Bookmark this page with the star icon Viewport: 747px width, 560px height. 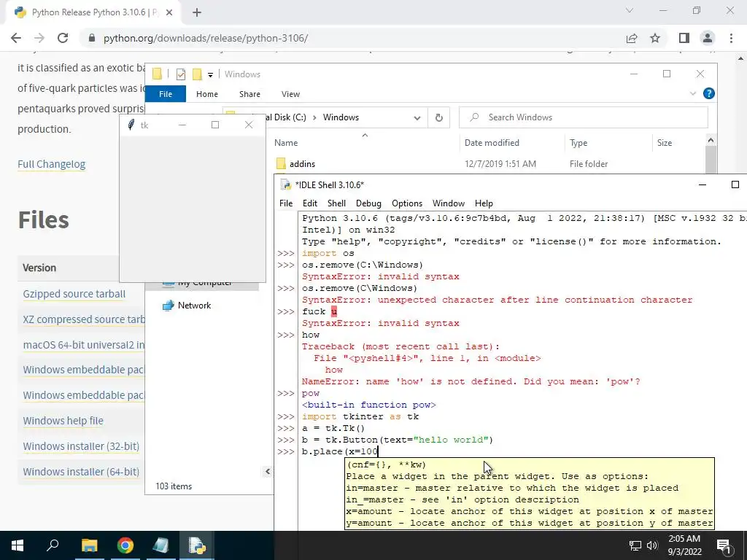pyautogui.click(x=656, y=38)
